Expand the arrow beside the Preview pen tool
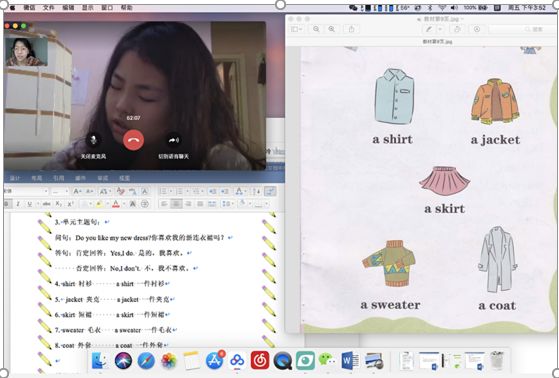The height and width of the screenshot is (378, 559). point(440,29)
